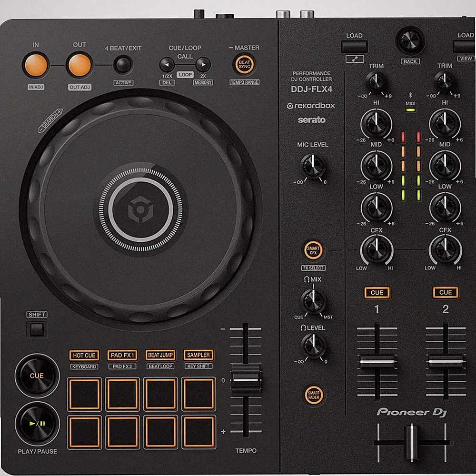
Task: Click the channel 2 HI EQ knob
Action: [x=445, y=124]
